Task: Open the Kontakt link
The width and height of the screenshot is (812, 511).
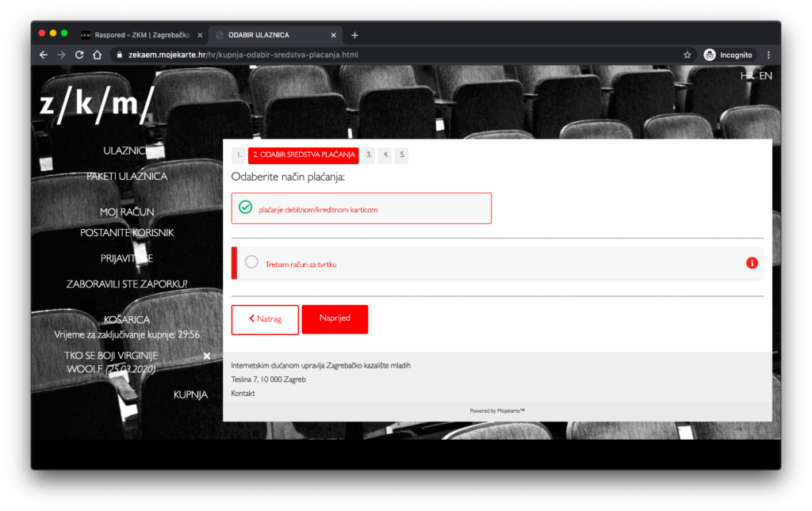Action: tap(243, 393)
